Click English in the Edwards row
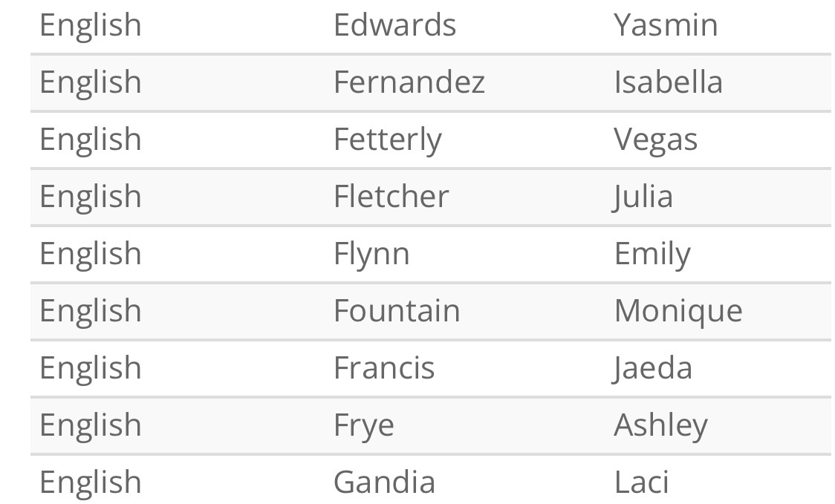 tap(91, 25)
